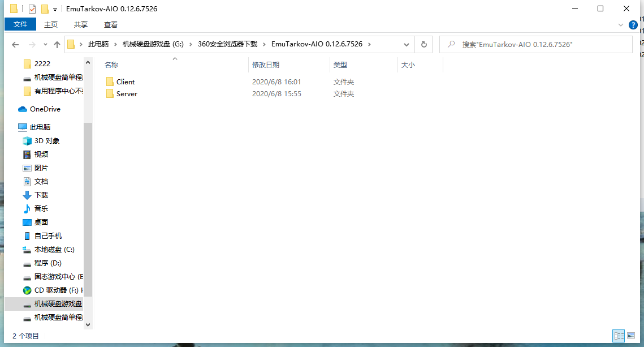Open Customize Quick Access Toolbar dropdown
Image resolution: width=644 pixels, height=347 pixels.
click(55, 9)
